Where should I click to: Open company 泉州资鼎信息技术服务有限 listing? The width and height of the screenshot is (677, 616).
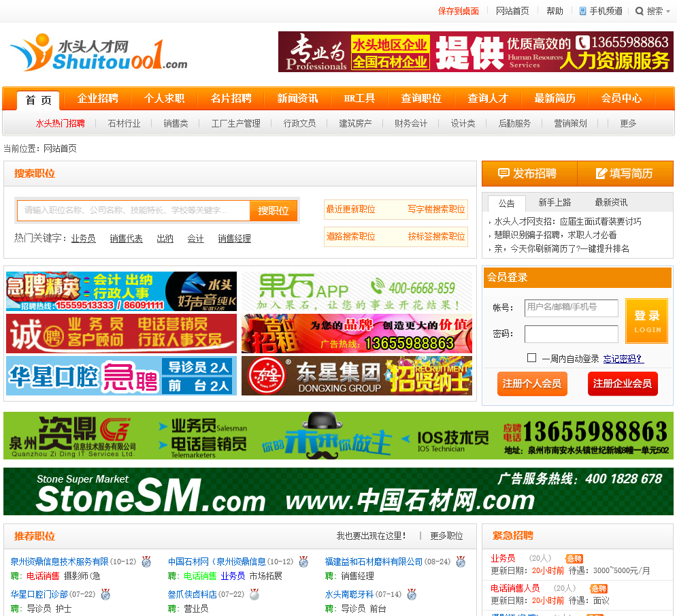60,562
